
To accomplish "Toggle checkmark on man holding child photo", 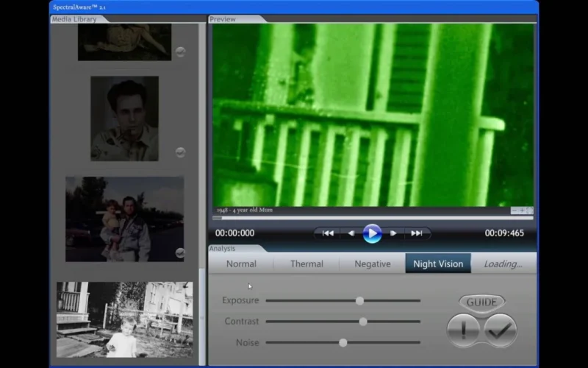I will coord(180,252).
